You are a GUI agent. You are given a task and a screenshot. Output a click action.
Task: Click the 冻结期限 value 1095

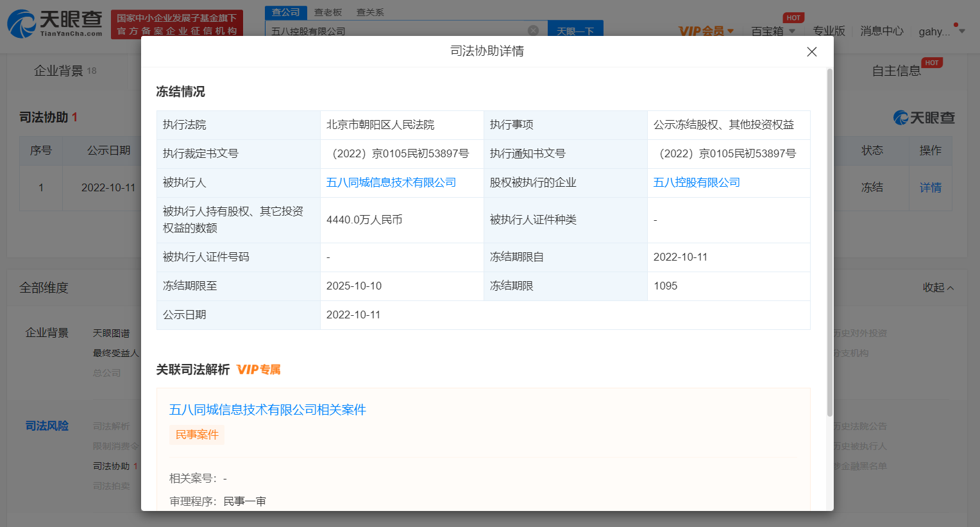point(665,286)
